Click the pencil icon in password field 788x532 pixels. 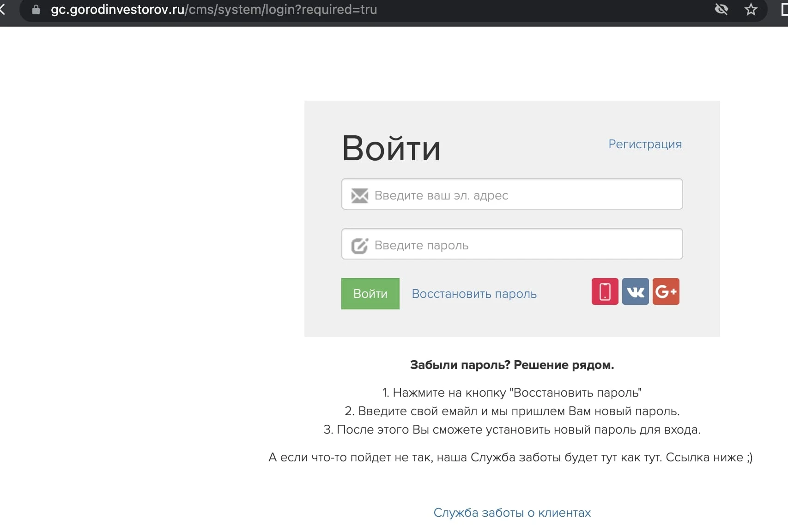coord(359,245)
